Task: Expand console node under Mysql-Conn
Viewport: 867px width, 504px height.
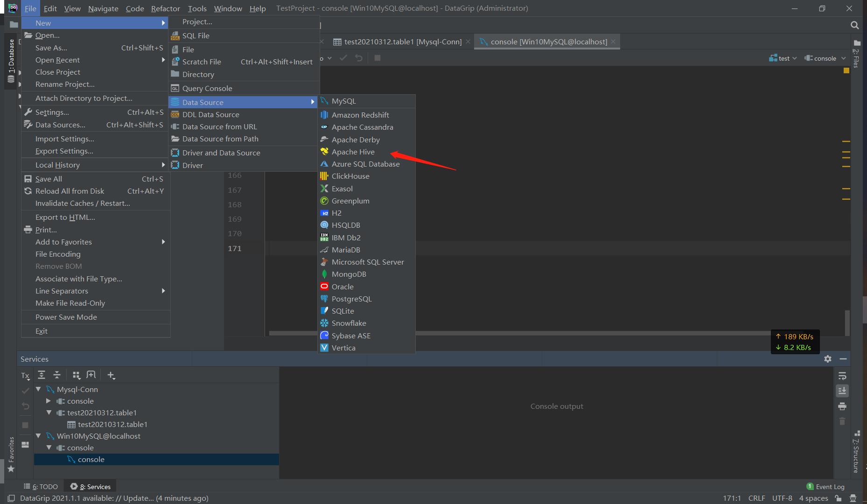Action: click(49, 401)
